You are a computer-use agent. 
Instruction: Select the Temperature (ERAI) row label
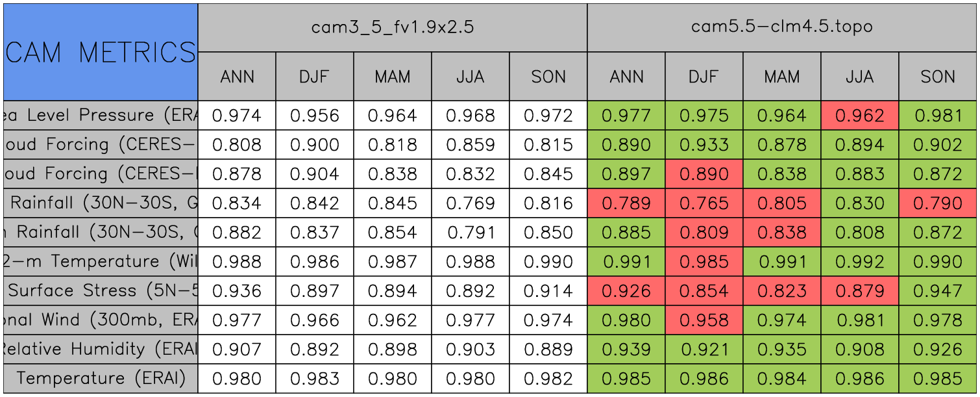pyautogui.click(x=101, y=378)
